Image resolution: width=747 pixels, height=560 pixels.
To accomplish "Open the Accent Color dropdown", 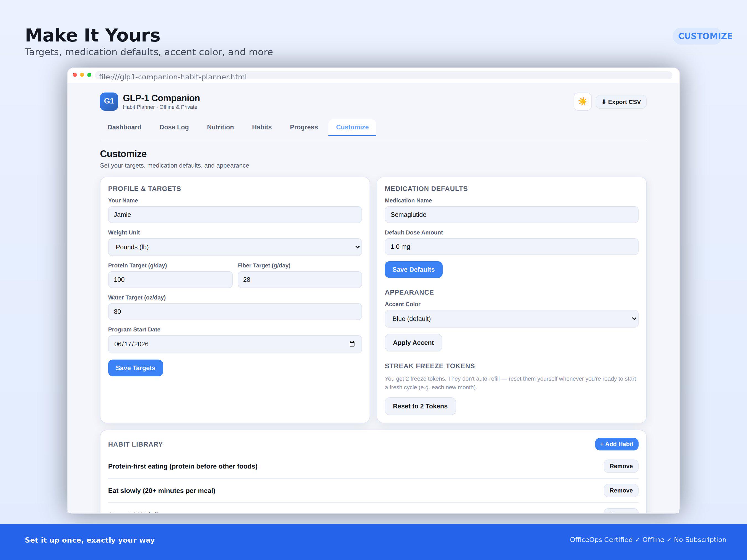I will point(511,319).
